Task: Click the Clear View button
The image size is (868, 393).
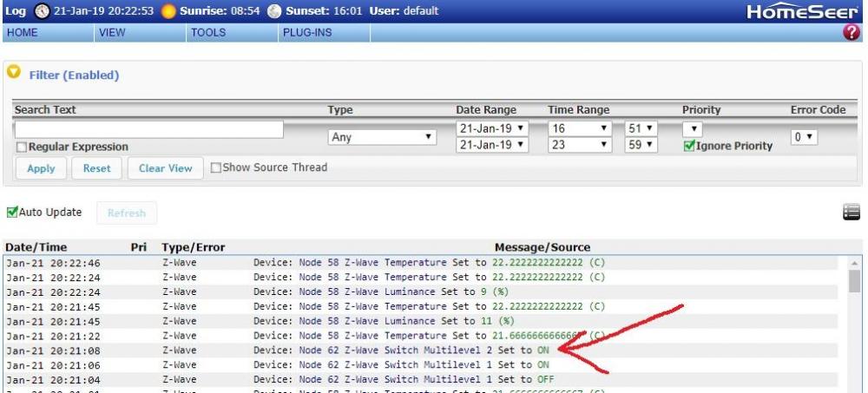Action: tap(165, 168)
